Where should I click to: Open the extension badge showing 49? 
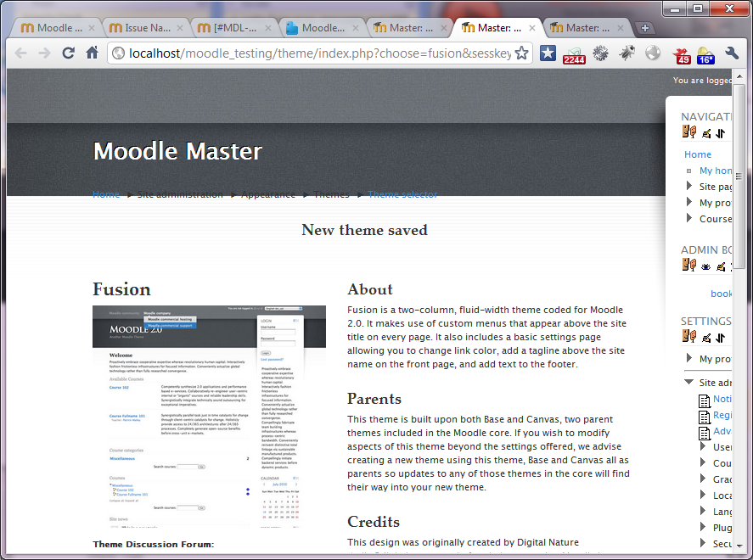[681, 56]
